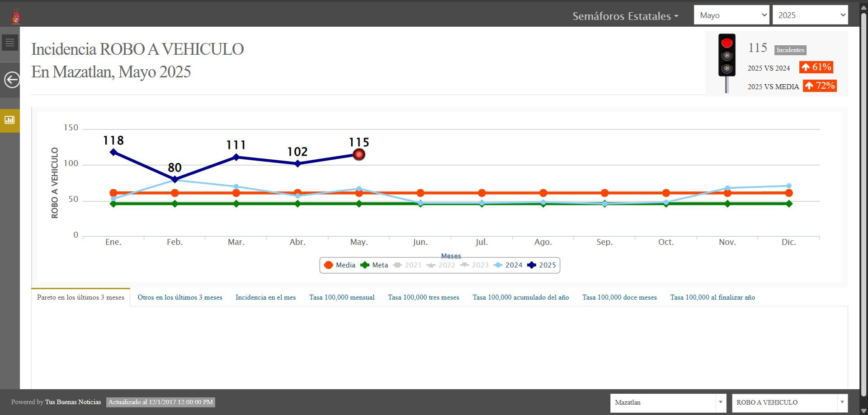Viewport: 868px width, 415px height.
Task: Click the Tus Buenas Noticias link
Action: coord(73,402)
